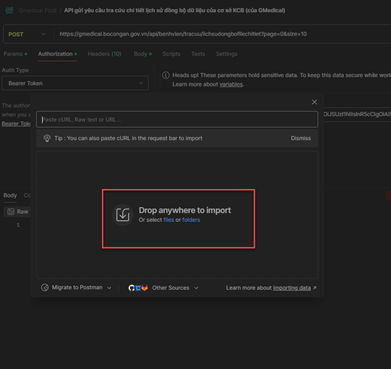Screen dimensions: 391x369
Task: Switch to the Settings tab
Action: pyautogui.click(x=226, y=54)
